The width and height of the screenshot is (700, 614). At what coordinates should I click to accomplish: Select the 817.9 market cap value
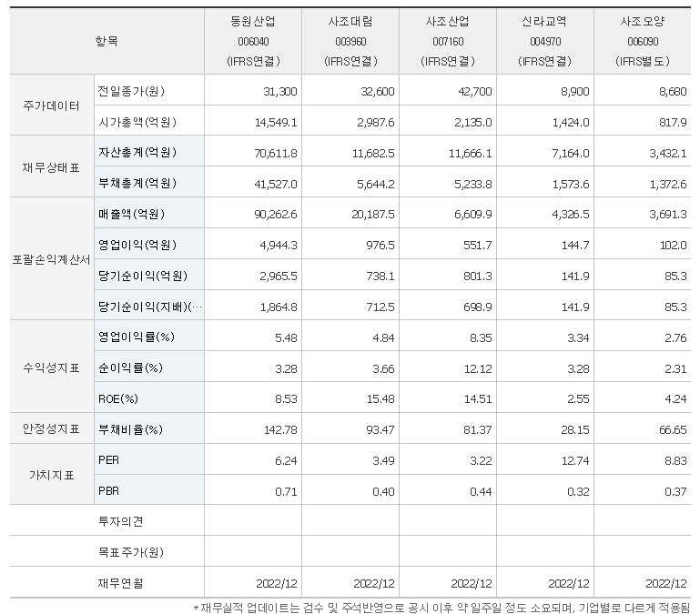pos(673,122)
